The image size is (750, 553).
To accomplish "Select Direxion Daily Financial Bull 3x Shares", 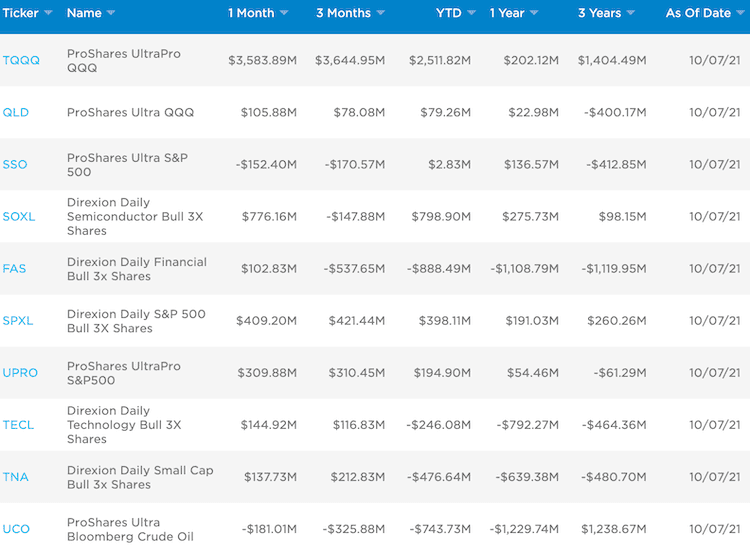I will (137, 269).
